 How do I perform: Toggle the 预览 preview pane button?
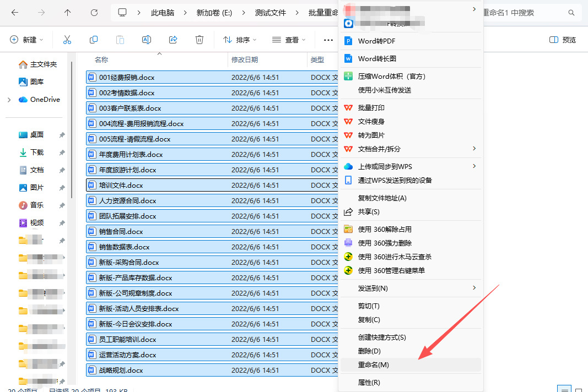(x=563, y=40)
